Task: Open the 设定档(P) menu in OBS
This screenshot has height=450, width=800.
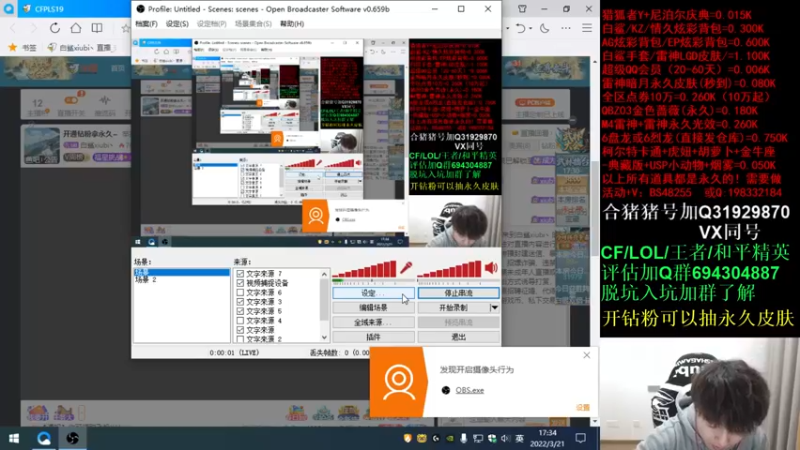Action: pos(212,24)
